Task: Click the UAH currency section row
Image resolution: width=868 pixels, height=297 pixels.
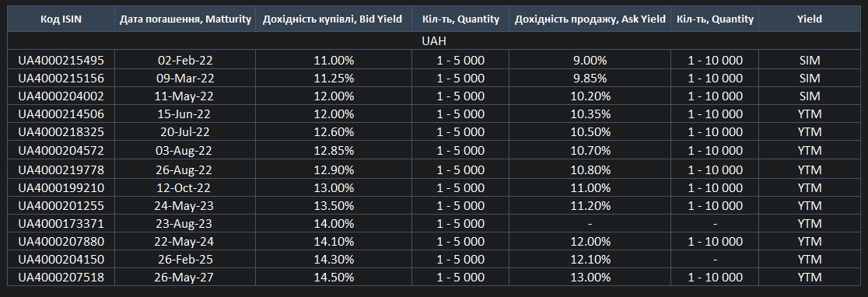Action: (x=434, y=41)
